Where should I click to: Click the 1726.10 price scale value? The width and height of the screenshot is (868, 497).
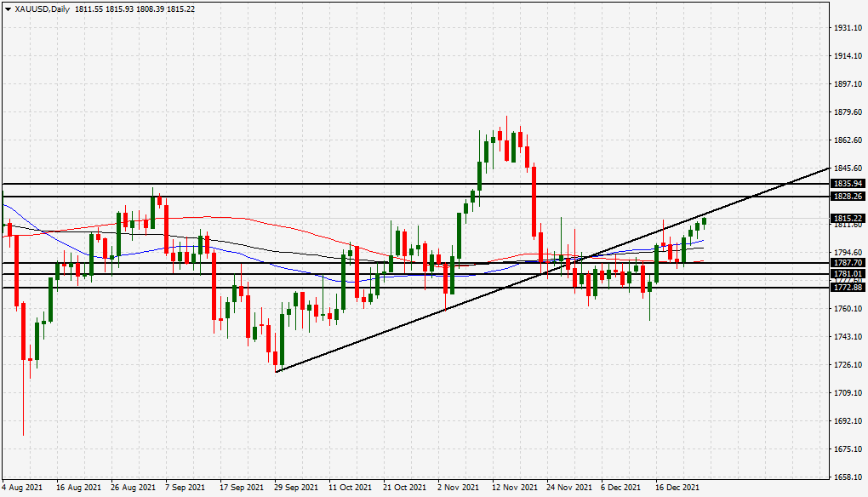coord(848,365)
